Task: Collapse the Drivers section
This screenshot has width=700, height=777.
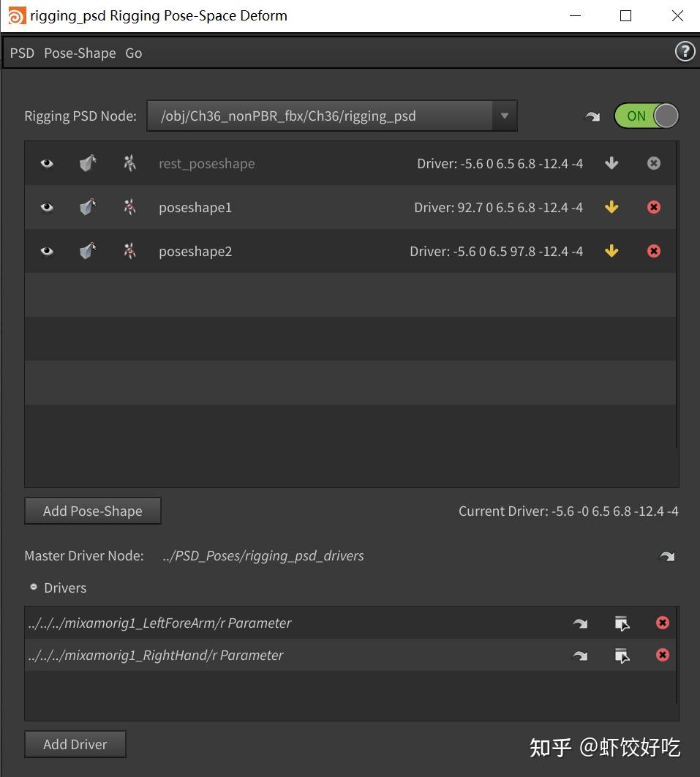Action: 34,588
